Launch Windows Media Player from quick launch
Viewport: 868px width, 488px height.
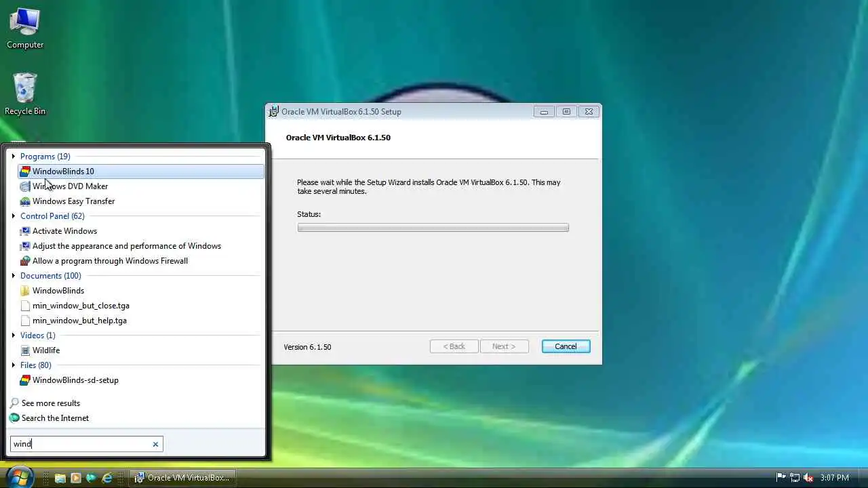76,478
